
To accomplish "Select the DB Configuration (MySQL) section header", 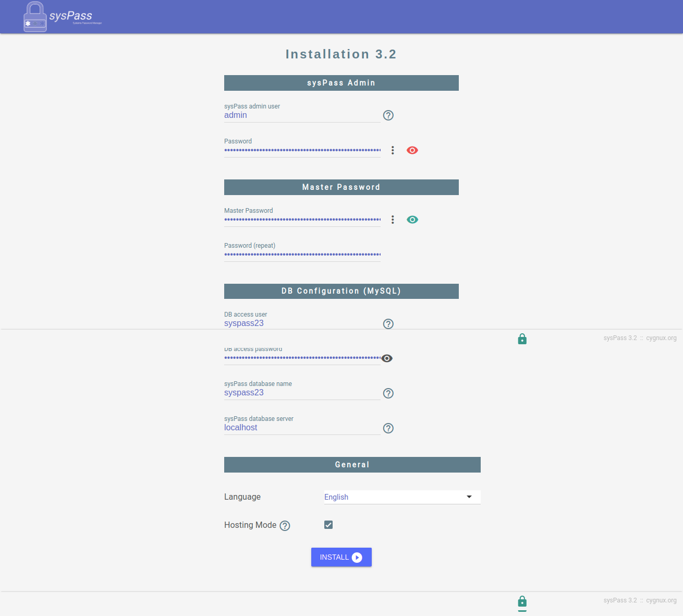I will pos(341,291).
